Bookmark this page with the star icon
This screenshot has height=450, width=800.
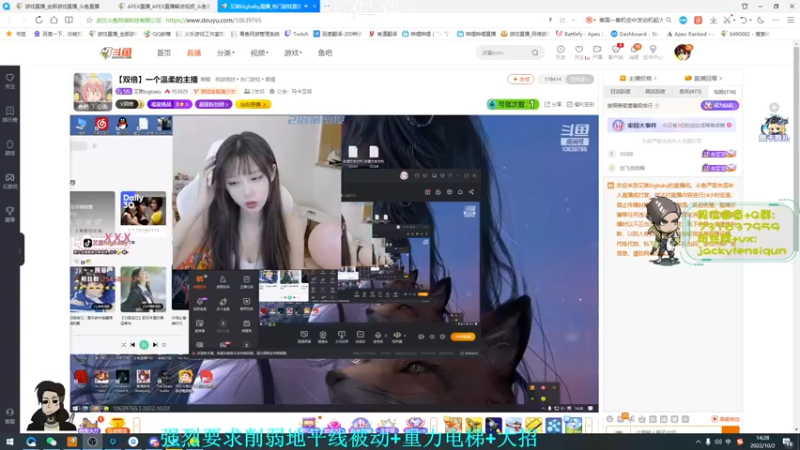click(x=89, y=20)
